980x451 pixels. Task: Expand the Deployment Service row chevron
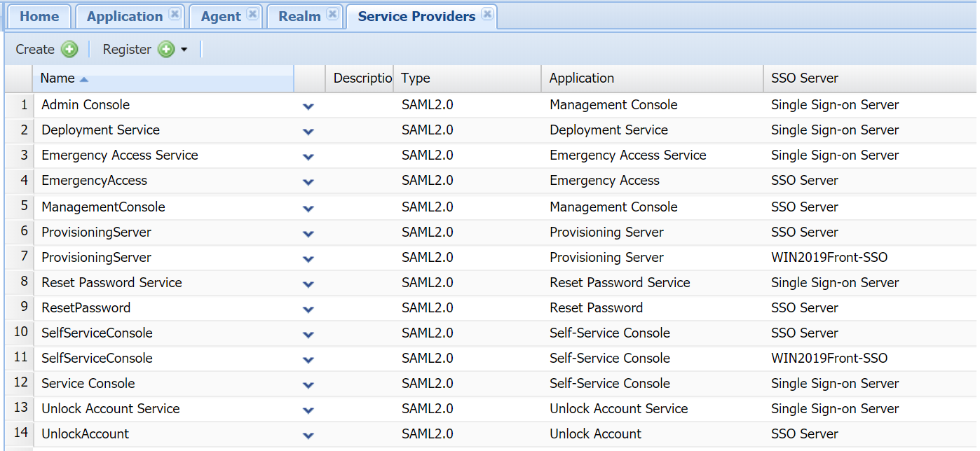pos(308,132)
